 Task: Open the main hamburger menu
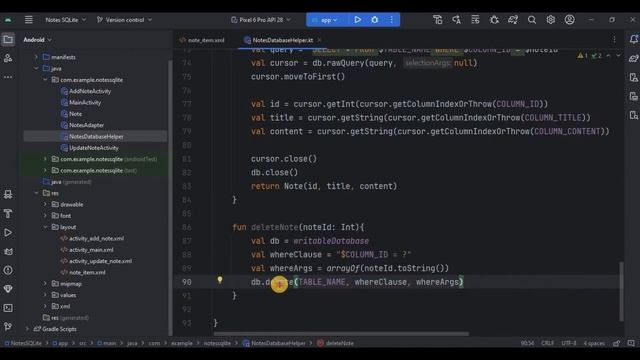(x=29, y=20)
